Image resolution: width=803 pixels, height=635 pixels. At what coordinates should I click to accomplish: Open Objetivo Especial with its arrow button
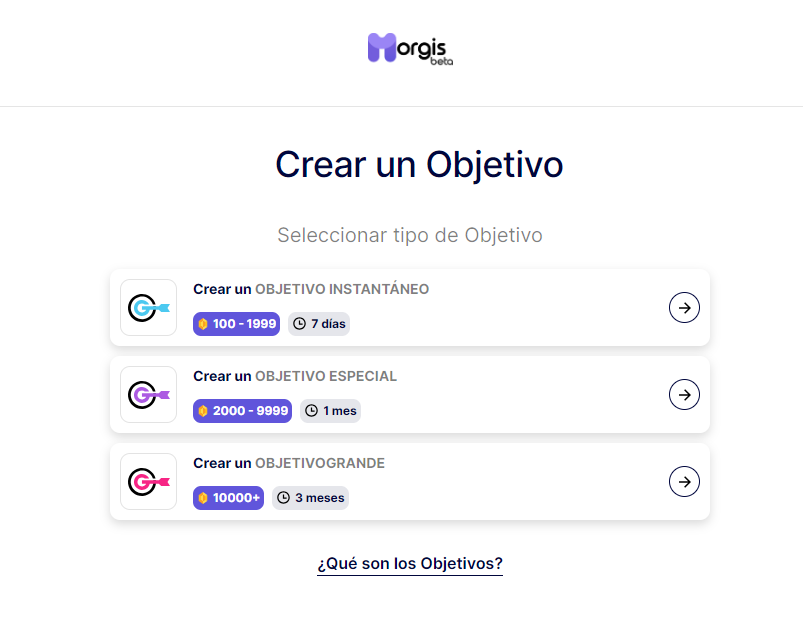pos(684,395)
